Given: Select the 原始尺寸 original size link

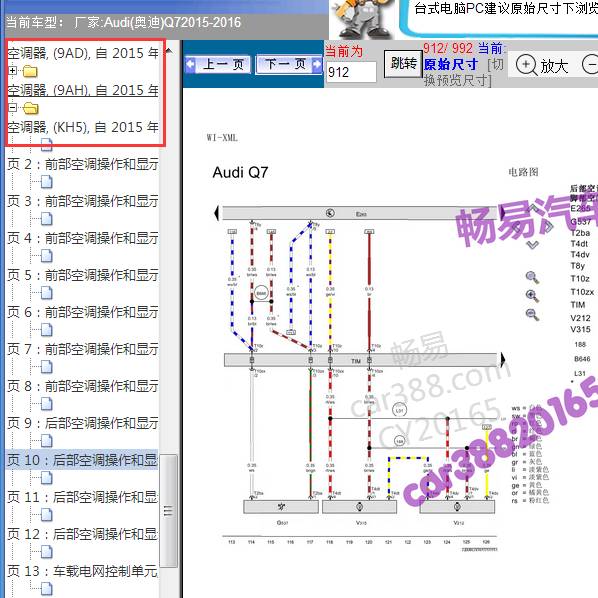Looking at the screenshot, I should pyautogui.click(x=450, y=64).
